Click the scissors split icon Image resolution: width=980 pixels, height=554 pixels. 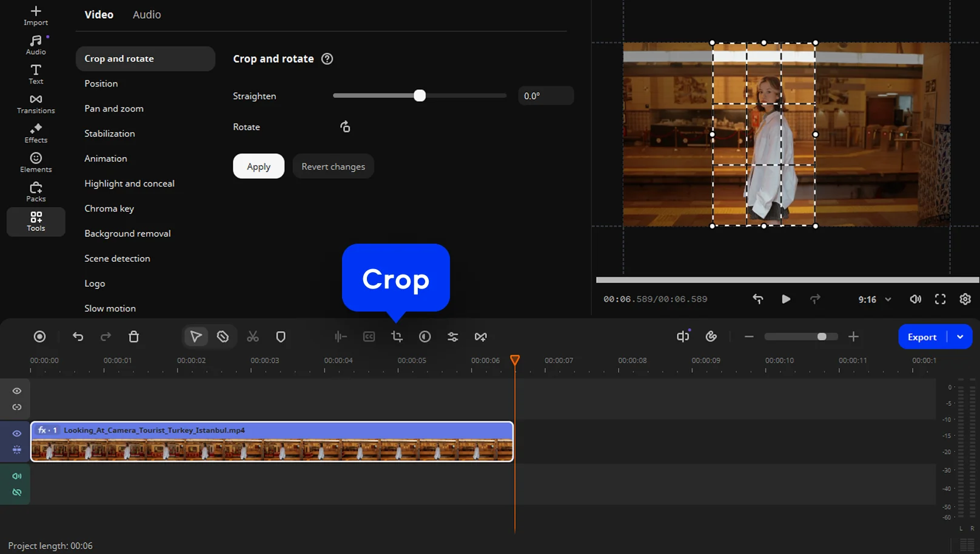[x=253, y=336]
